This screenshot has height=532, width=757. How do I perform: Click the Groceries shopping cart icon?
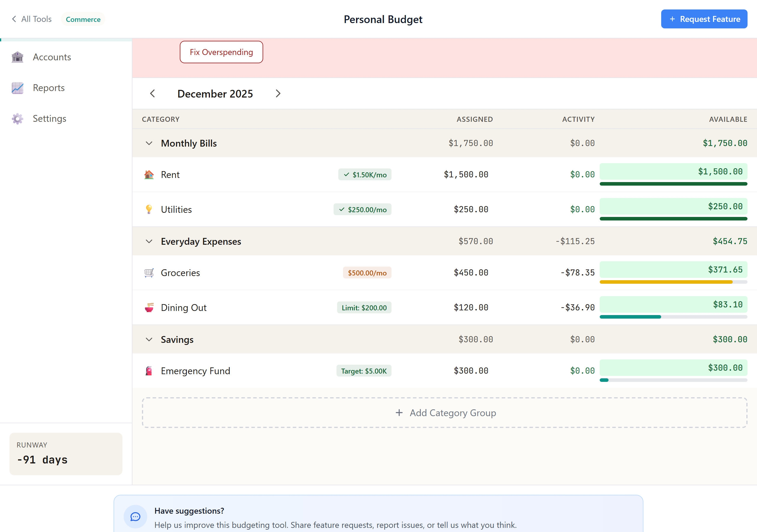[149, 273]
